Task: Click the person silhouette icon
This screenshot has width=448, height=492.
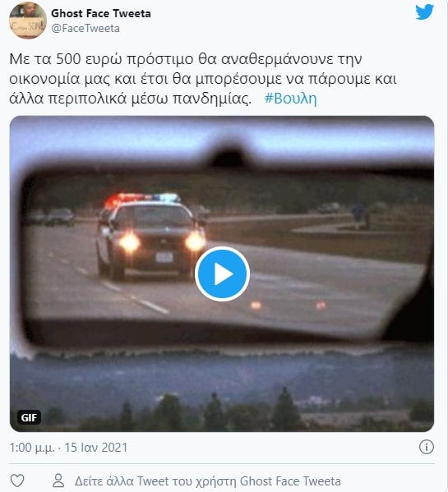Action: click(x=58, y=481)
